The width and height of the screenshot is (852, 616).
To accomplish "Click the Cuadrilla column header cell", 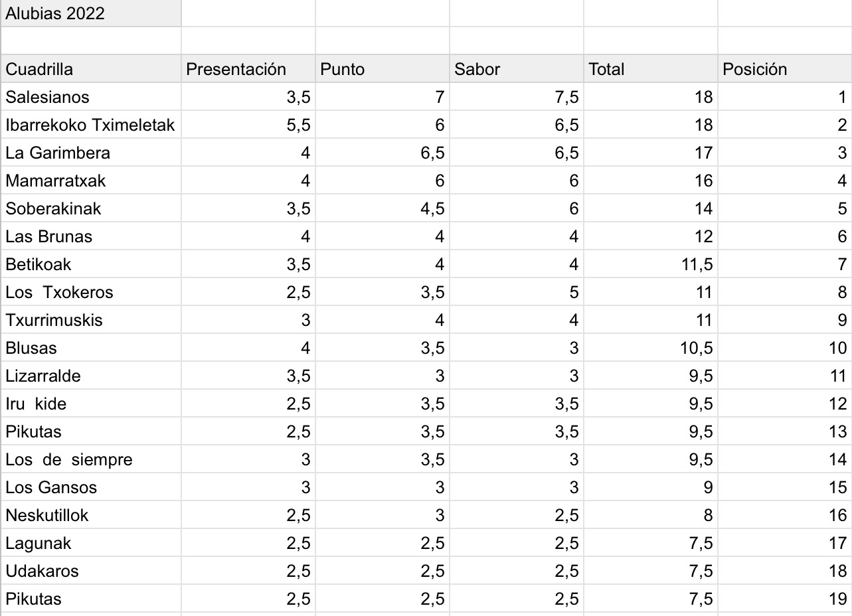I will [90, 69].
